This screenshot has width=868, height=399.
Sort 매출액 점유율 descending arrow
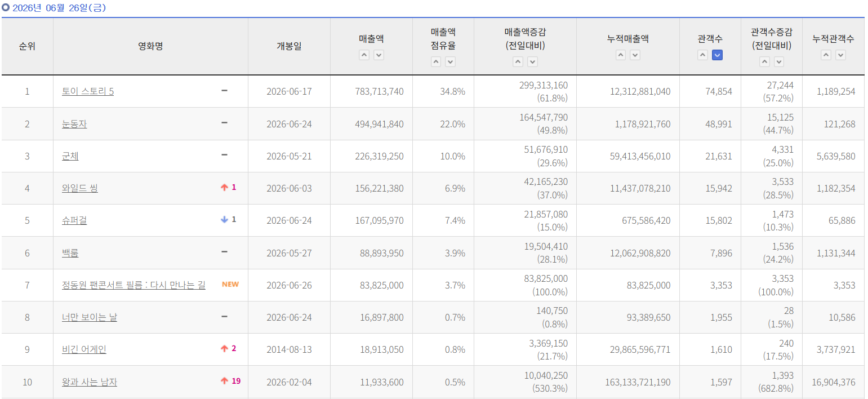pos(451,62)
